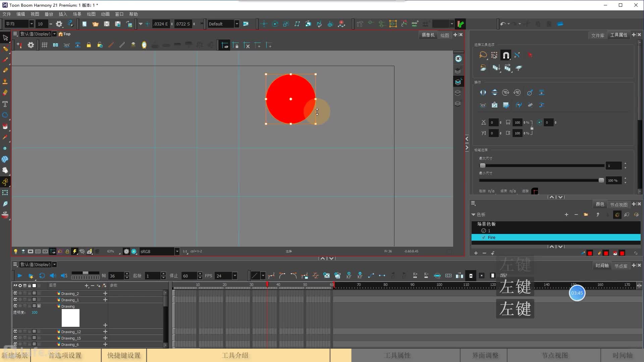Toggle loop playback
The height and width of the screenshot is (362, 644).
[x=42, y=276]
